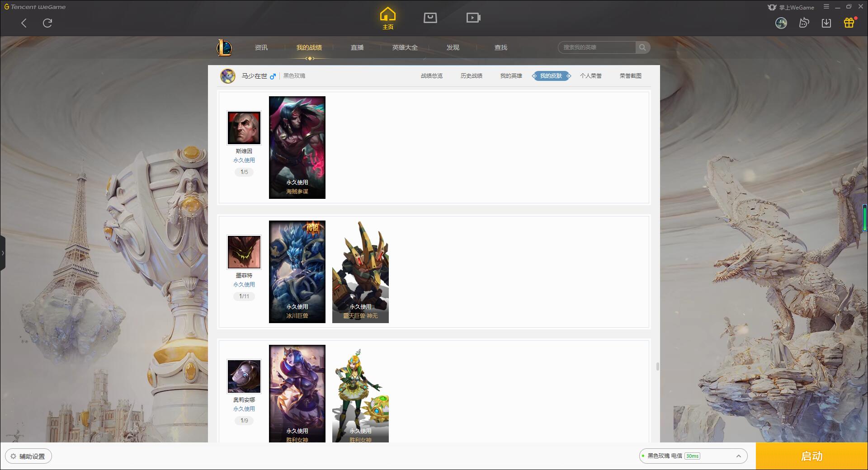
Task: Open 历史战绩 sub-tab
Action: click(x=472, y=76)
